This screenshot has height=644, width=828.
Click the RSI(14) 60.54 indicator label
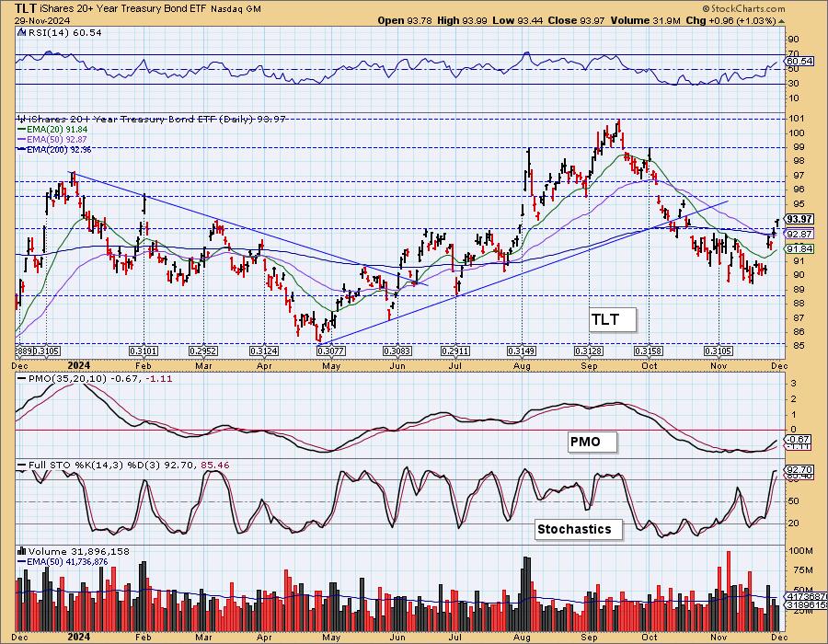(x=63, y=33)
